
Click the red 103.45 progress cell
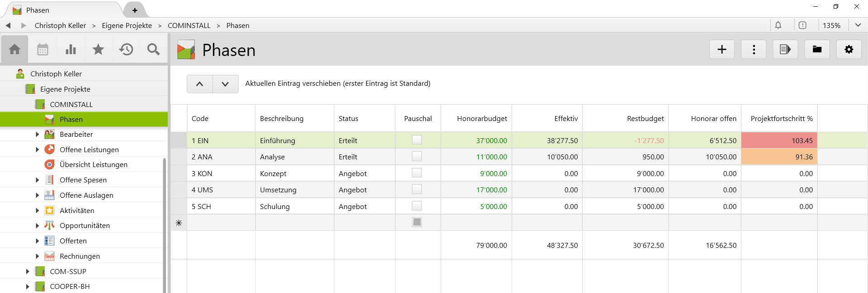coord(779,140)
